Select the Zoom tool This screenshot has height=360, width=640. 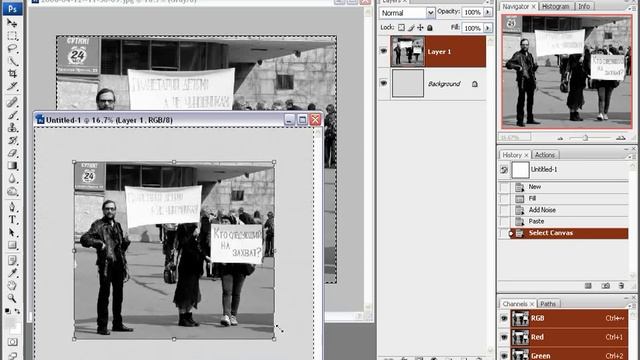12,298
